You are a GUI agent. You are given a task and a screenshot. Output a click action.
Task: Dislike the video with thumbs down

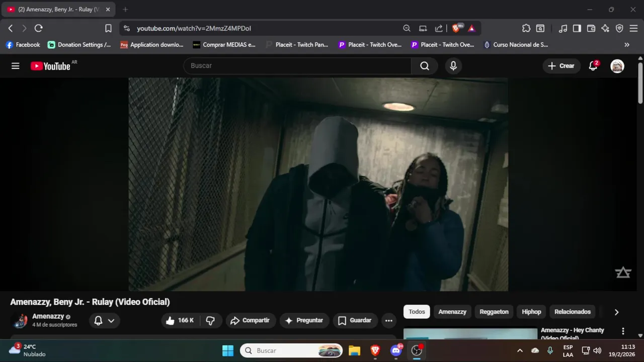click(x=210, y=320)
